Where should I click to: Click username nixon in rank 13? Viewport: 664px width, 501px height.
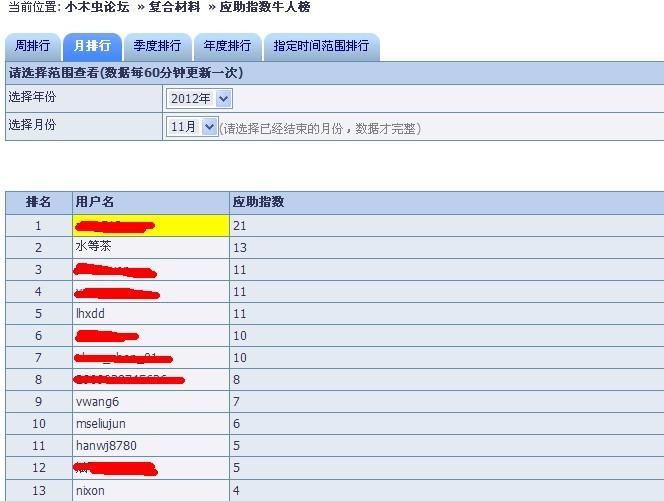tap(90, 490)
